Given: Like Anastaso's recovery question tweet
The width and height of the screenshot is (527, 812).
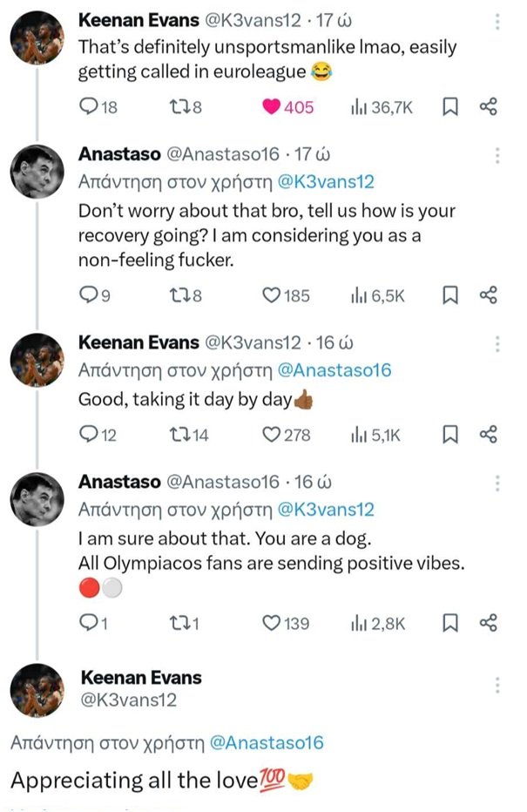Looking at the screenshot, I should point(271,296).
